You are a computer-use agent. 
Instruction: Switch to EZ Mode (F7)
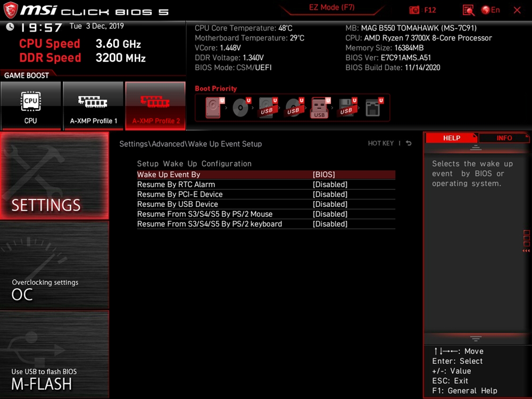pyautogui.click(x=331, y=7)
